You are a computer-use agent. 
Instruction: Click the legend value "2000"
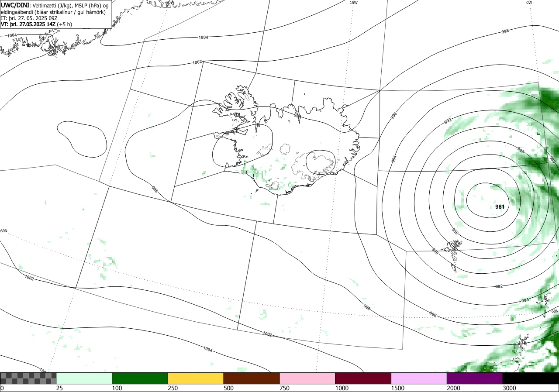pos(454,388)
